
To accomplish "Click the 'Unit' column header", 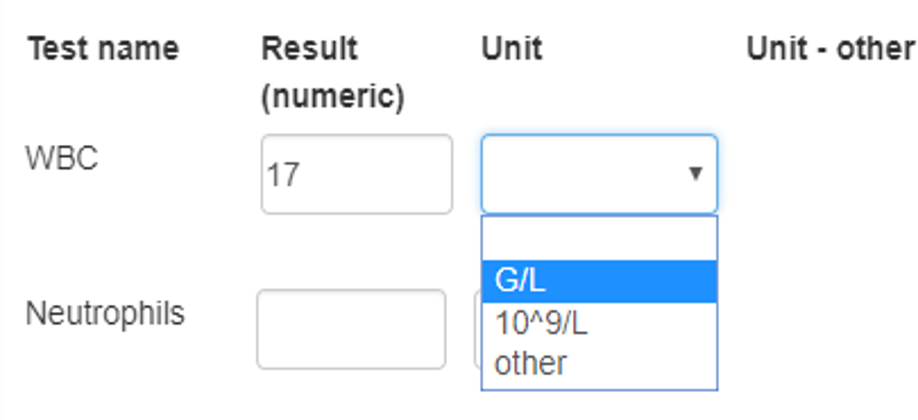I will click(x=512, y=48).
